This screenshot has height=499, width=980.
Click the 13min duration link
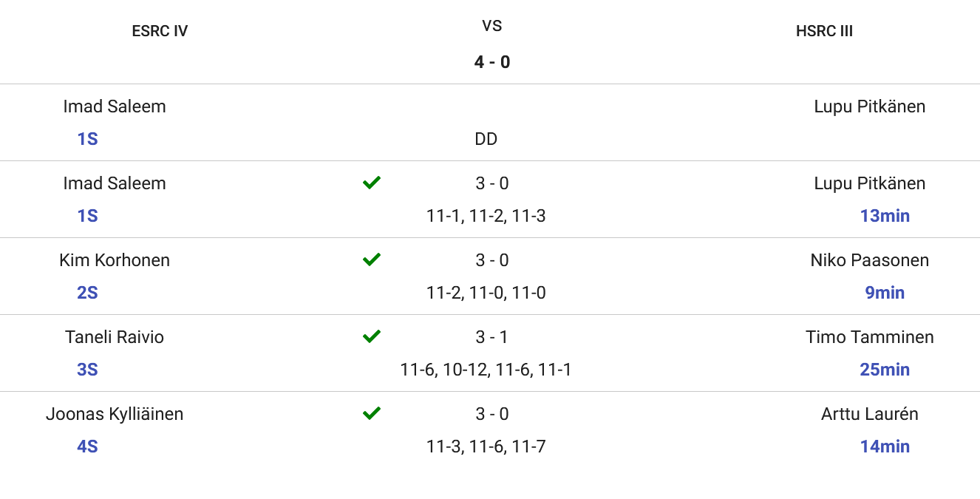[885, 216]
